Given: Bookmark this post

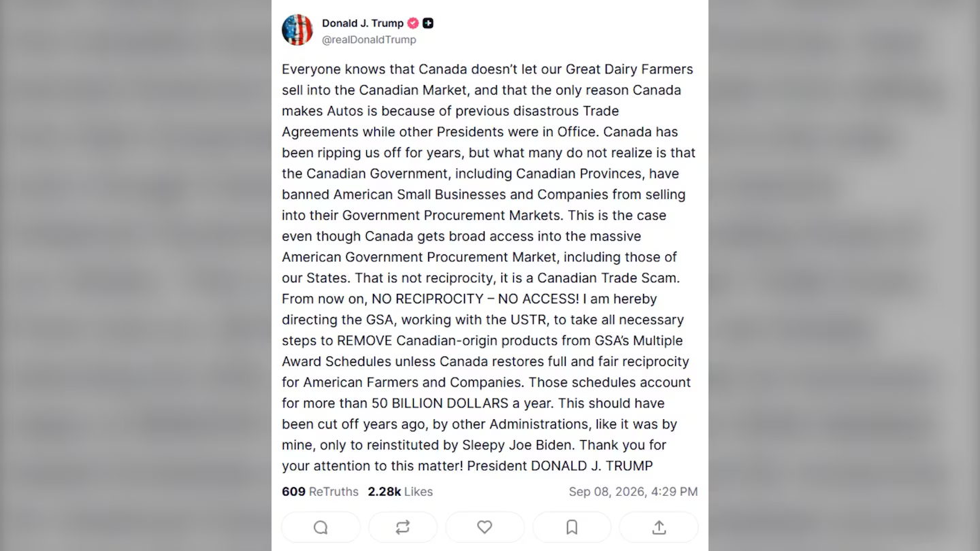Looking at the screenshot, I should [x=572, y=527].
